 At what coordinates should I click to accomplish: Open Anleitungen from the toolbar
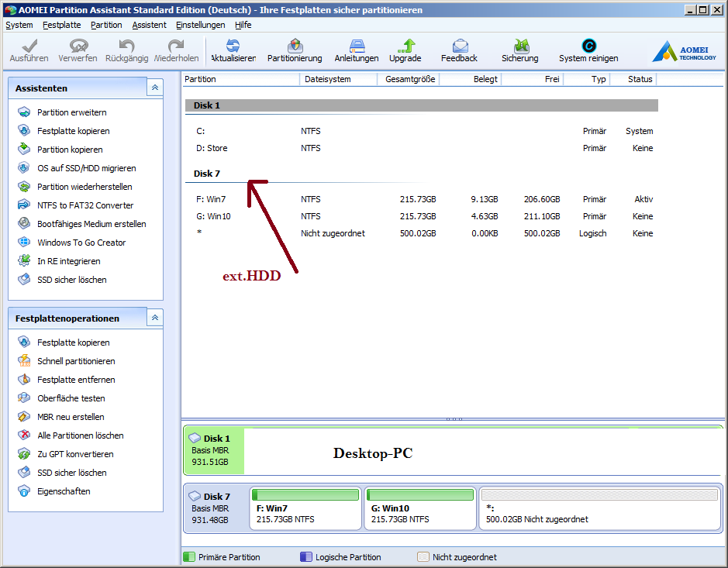[357, 50]
